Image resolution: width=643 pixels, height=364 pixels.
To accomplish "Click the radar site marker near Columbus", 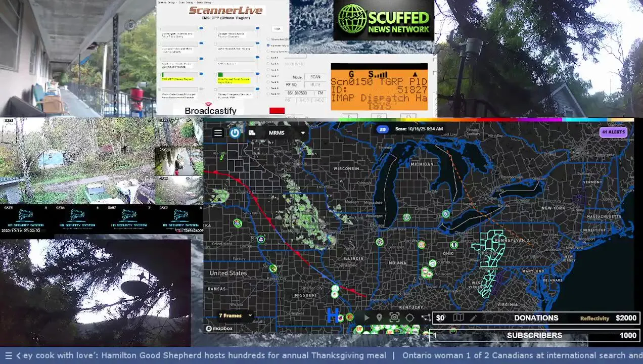I will click(433, 263).
